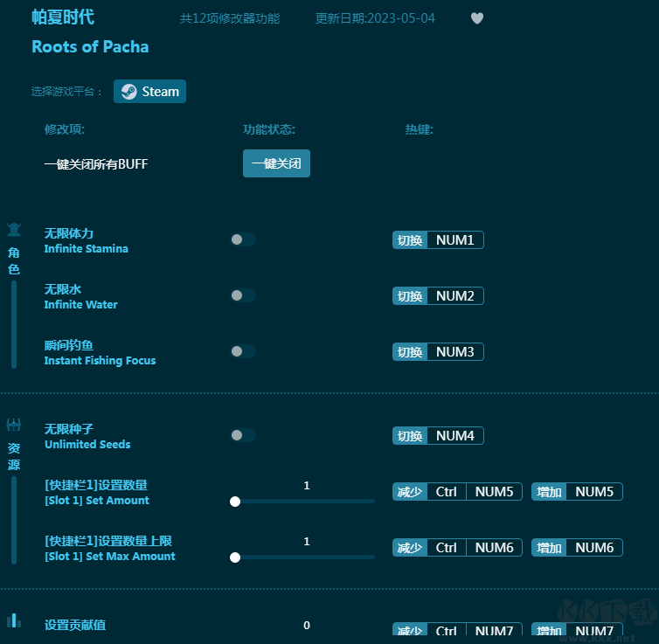Click the 一键关闭 button

tap(276, 163)
